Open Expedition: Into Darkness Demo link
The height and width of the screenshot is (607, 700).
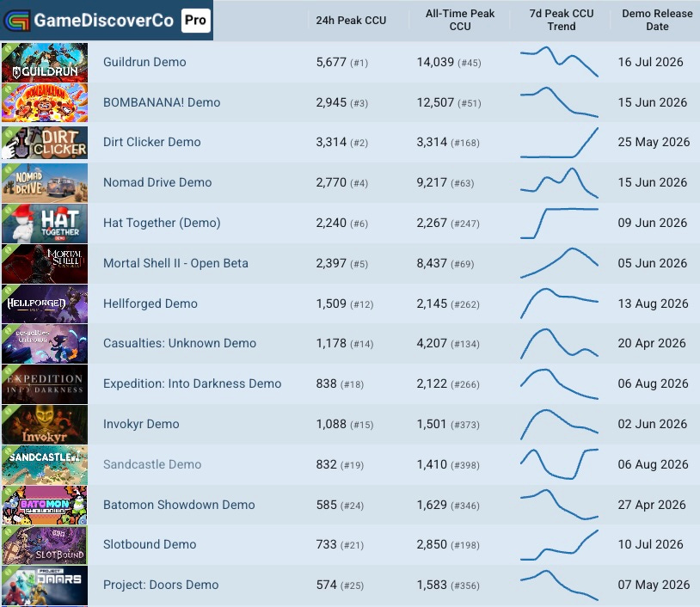(192, 383)
